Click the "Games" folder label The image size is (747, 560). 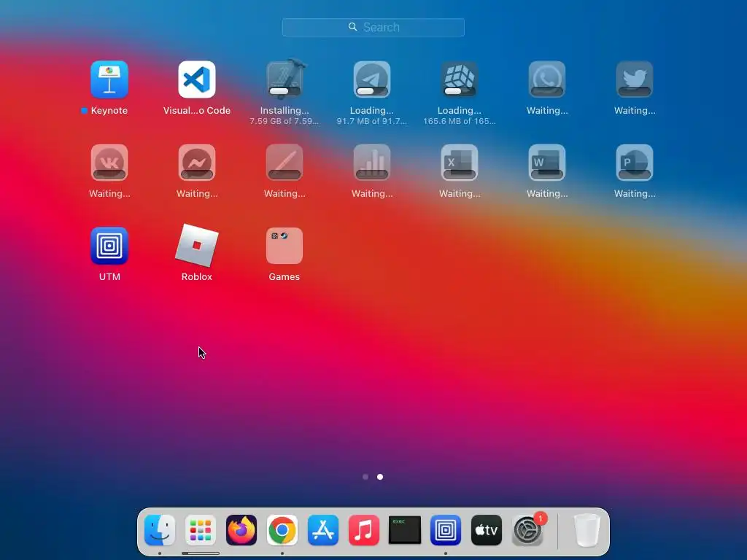(x=285, y=276)
